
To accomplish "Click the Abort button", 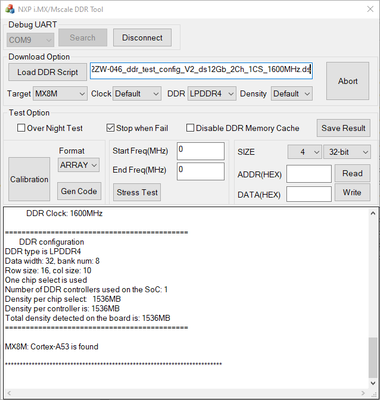I will coord(348,81).
